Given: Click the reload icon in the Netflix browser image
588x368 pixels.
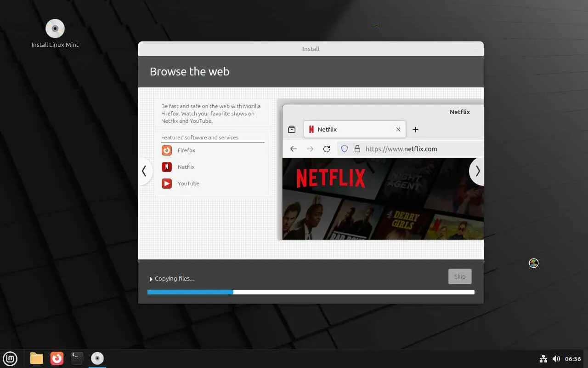Looking at the screenshot, I should (x=327, y=149).
